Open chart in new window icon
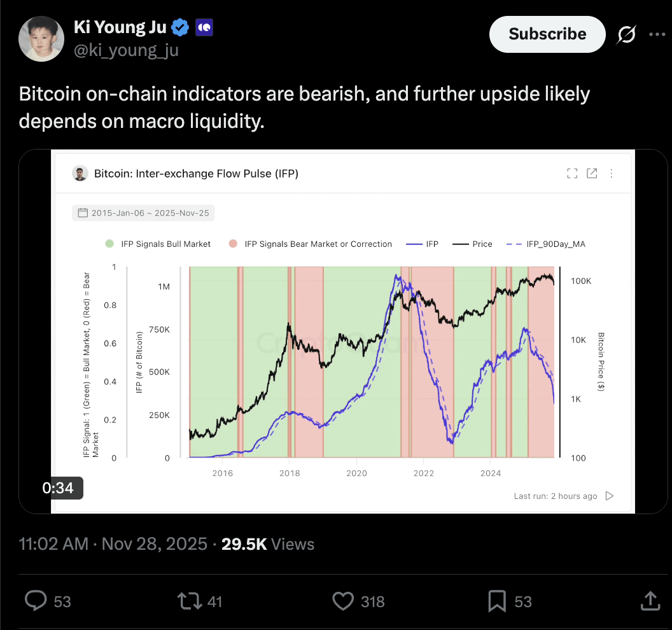 (592, 173)
